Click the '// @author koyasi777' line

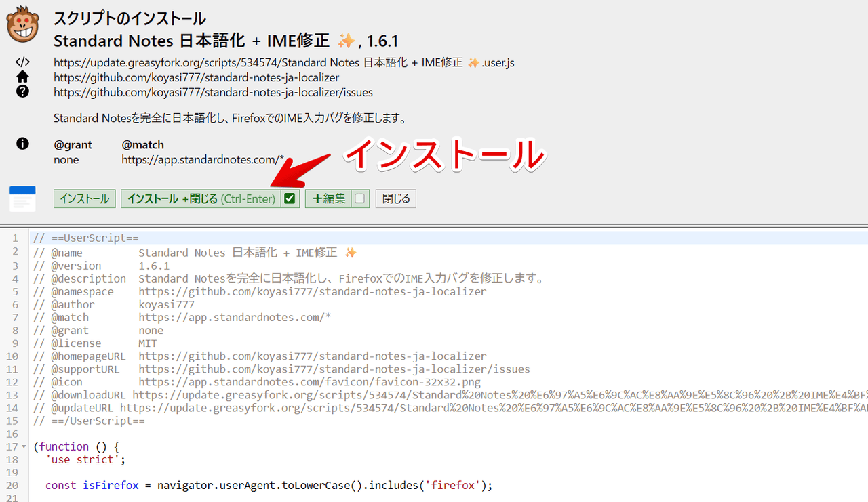pyautogui.click(x=114, y=304)
